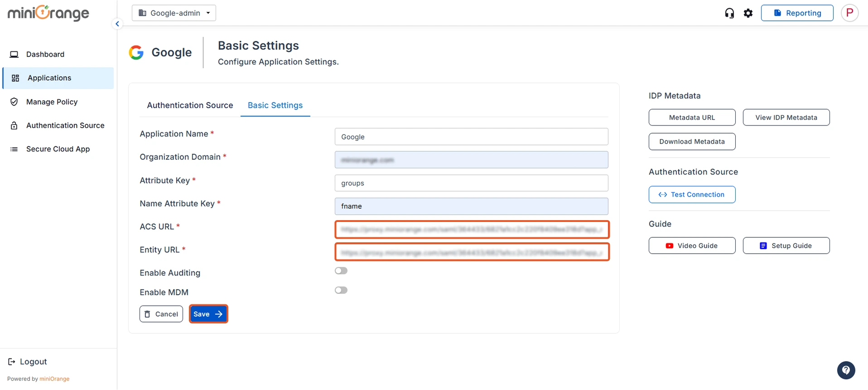Screen dimensions: 868x390
Task: Click the Metadata URL button
Action: (x=692, y=117)
